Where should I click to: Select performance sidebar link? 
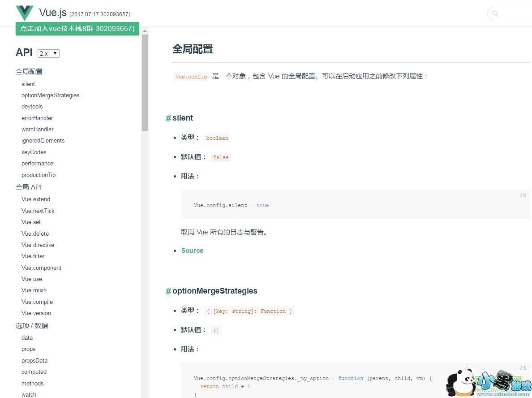(x=37, y=163)
